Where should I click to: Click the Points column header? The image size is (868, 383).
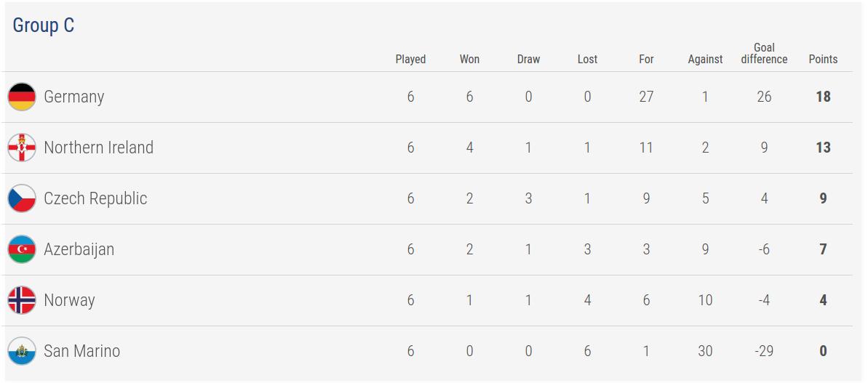point(823,60)
